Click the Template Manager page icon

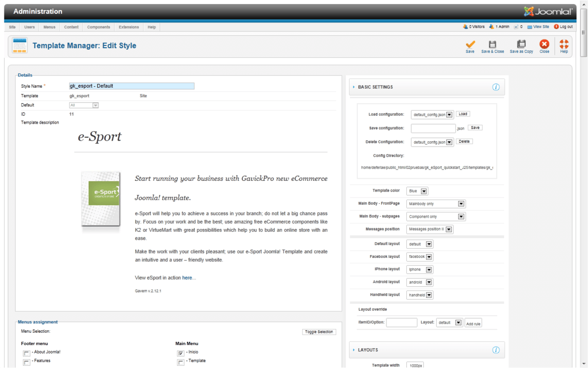click(x=19, y=45)
